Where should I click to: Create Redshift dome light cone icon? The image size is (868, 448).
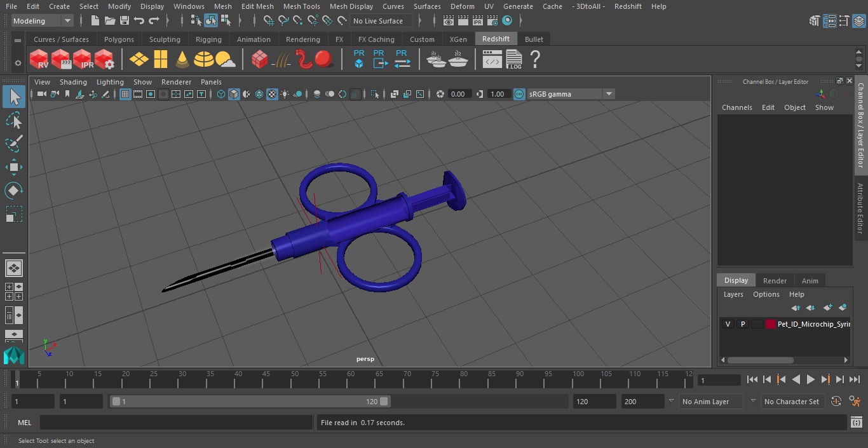tap(182, 60)
